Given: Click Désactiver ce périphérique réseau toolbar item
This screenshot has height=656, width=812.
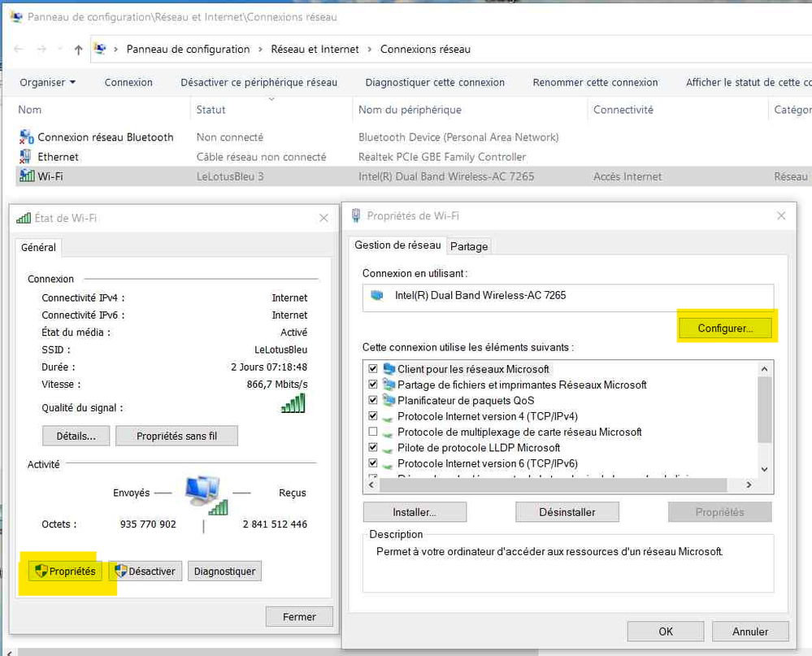Looking at the screenshot, I should coord(258,82).
